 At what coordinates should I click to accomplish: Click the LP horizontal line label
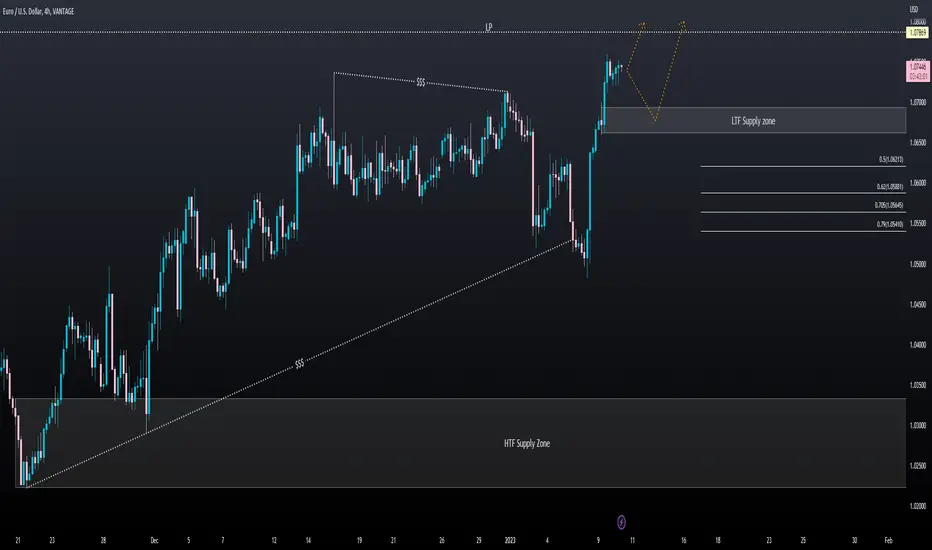[489, 27]
